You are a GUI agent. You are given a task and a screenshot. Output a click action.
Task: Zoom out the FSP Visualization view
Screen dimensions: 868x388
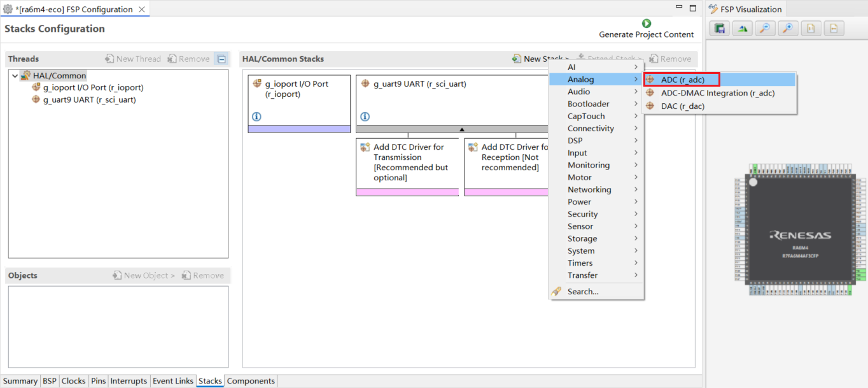pyautogui.click(x=765, y=28)
